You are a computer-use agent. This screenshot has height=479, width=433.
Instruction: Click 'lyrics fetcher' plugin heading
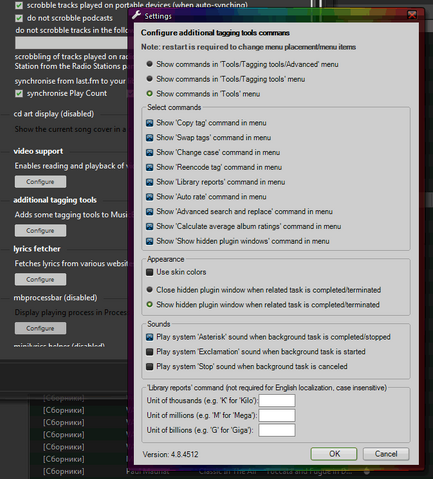pyautogui.click(x=37, y=249)
